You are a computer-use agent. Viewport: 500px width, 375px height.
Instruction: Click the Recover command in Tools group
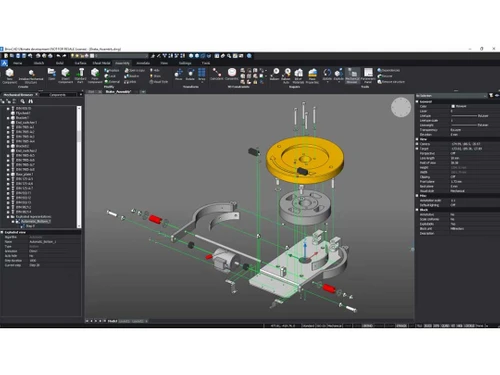click(385, 76)
